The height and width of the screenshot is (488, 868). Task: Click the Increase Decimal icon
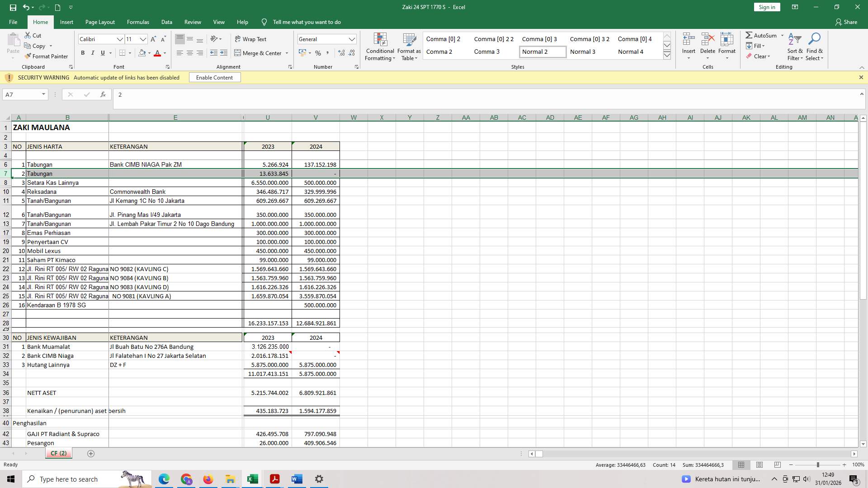click(x=340, y=53)
